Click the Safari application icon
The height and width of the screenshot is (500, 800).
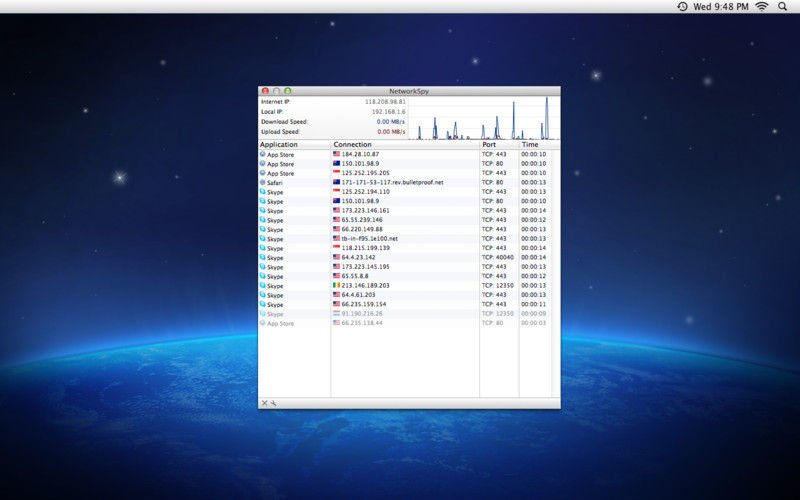[263, 182]
